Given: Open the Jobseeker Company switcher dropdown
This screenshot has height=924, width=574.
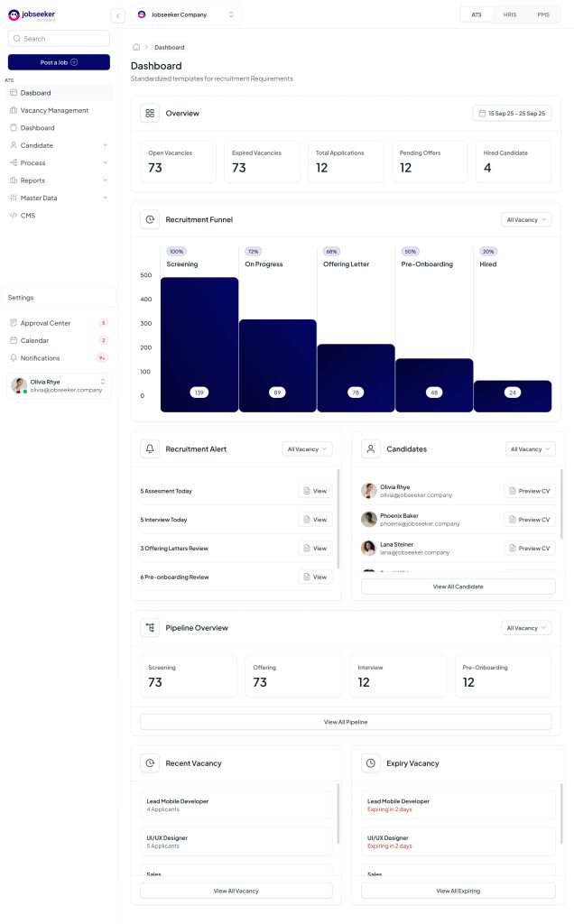Looking at the screenshot, I should [x=186, y=14].
